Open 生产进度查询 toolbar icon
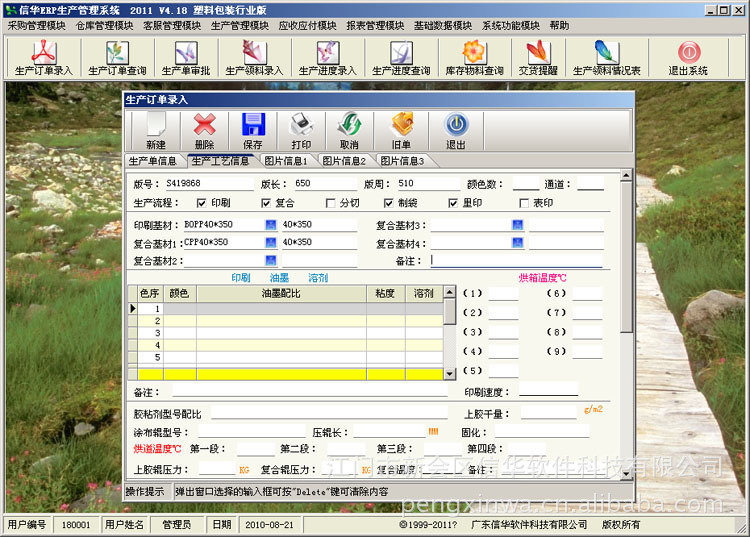The width and height of the screenshot is (750, 537). pos(401,58)
